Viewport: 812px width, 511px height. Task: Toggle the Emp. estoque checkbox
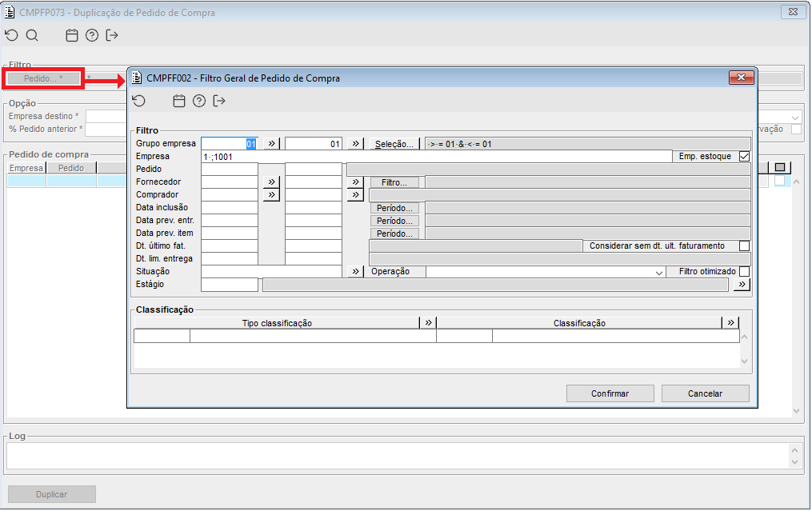(x=744, y=157)
